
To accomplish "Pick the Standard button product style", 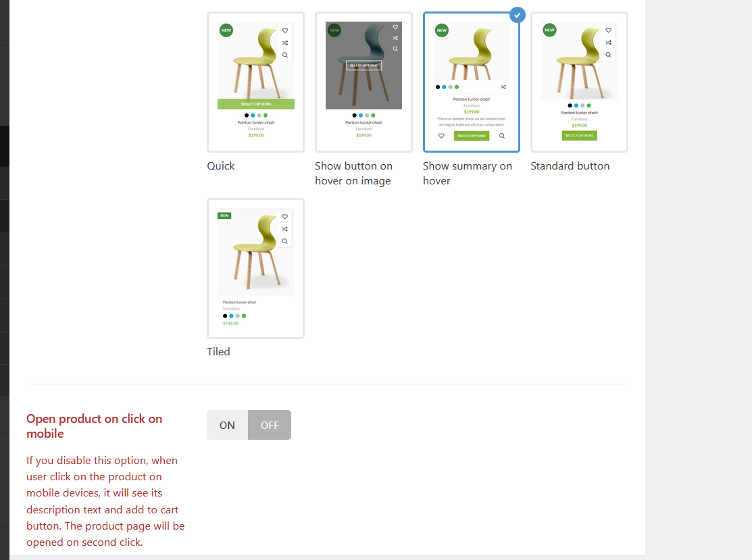I will pyautogui.click(x=579, y=82).
